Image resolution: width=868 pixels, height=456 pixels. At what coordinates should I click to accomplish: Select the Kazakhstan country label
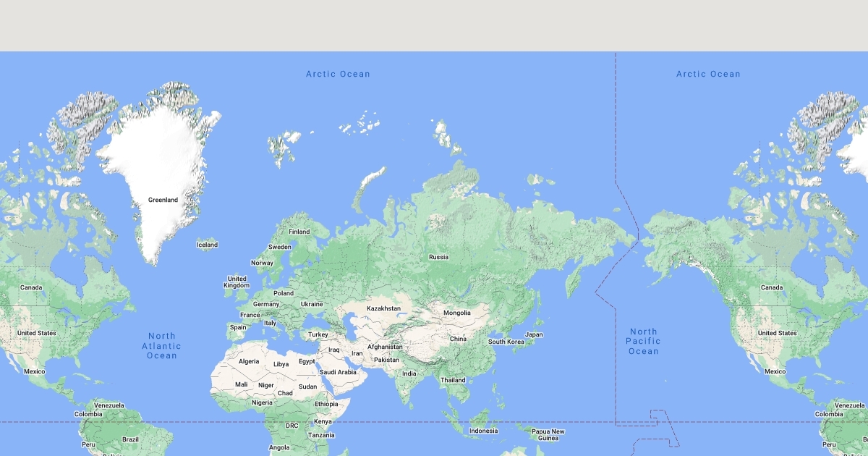click(383, 308)
